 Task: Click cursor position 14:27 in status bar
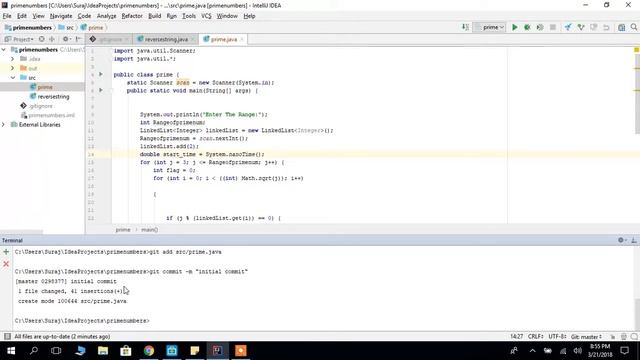pos(516,337)
